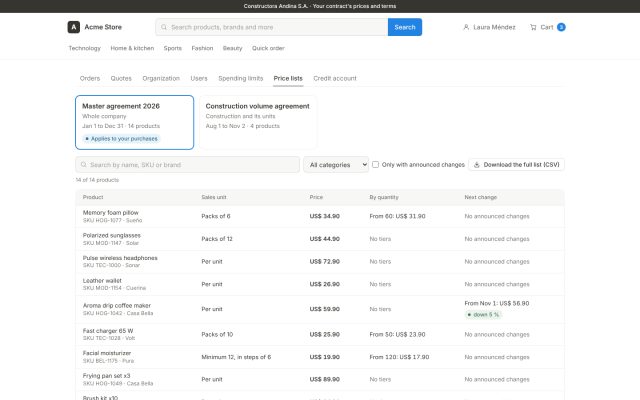This screenshot has width=640, height=400.
Task: Click the From 50: US$ 23.90 tier
Action: [x=398, y=335]
